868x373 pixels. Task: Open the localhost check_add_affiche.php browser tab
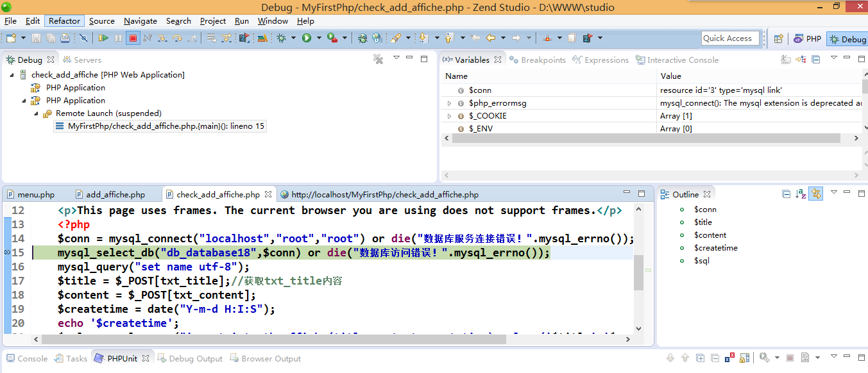pos(379,194)
